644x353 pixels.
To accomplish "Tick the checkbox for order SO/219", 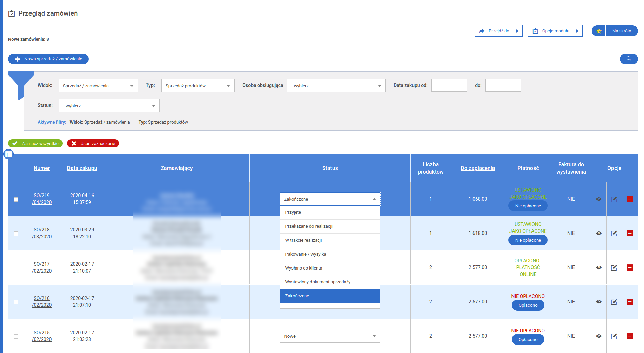I will pyautogui.click(x=16, y=199).
